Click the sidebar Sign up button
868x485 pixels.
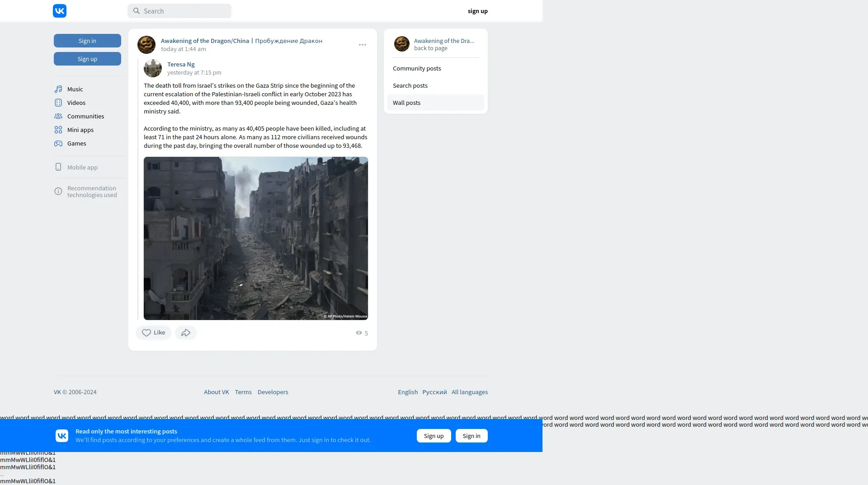[x=87, y=59]
